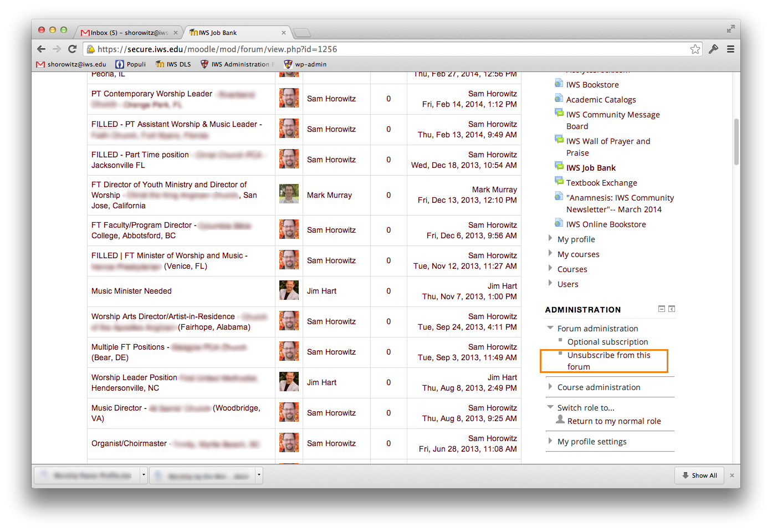The image size is (772, 532).
Task: Go back with the browser back arrow
Action: coord(41,49)
